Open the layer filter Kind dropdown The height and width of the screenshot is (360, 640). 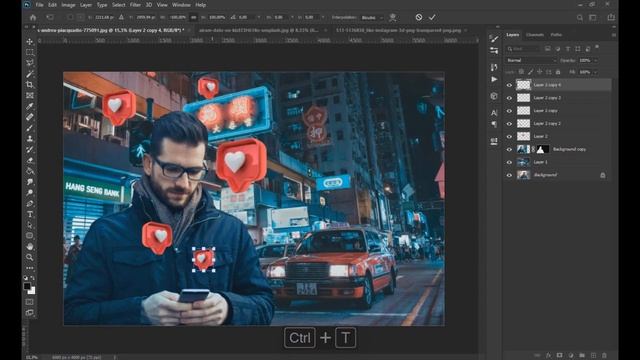[523, 49]
